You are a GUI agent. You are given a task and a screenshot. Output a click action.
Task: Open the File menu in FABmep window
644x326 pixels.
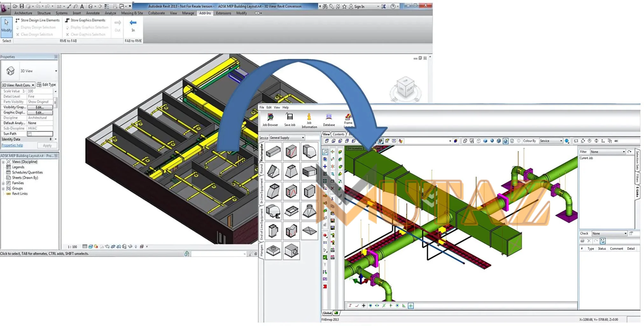[x=262, y=108]
